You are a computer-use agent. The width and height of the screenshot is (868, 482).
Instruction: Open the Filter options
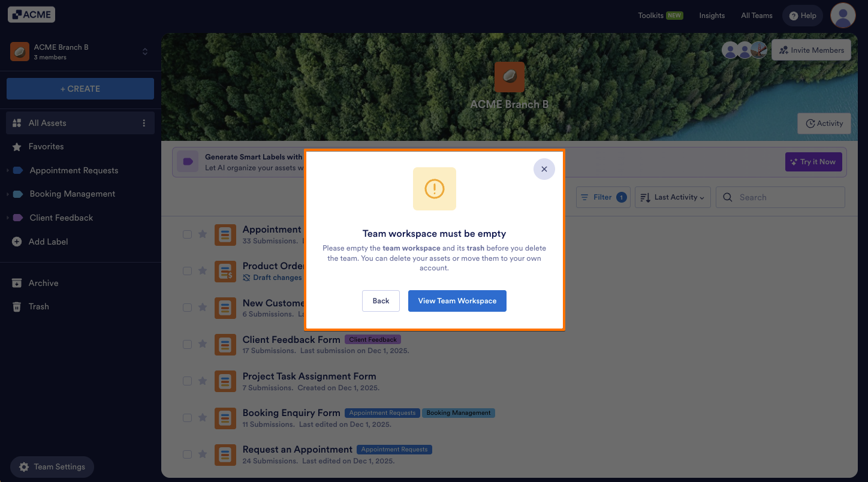[x=603, y=197]
